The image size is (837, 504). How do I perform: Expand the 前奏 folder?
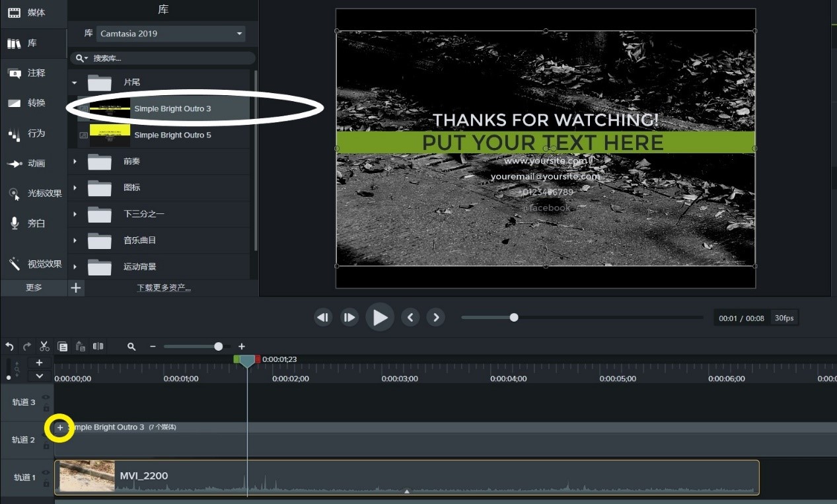click(75, 161)
